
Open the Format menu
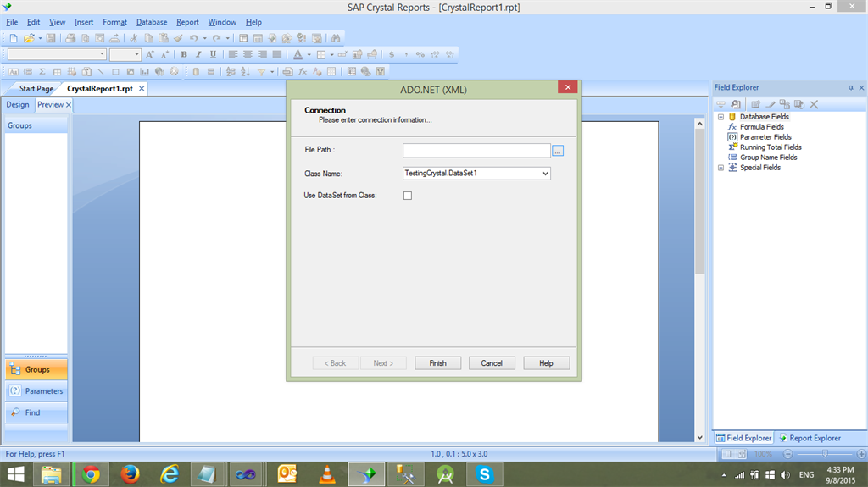(114, 22)
